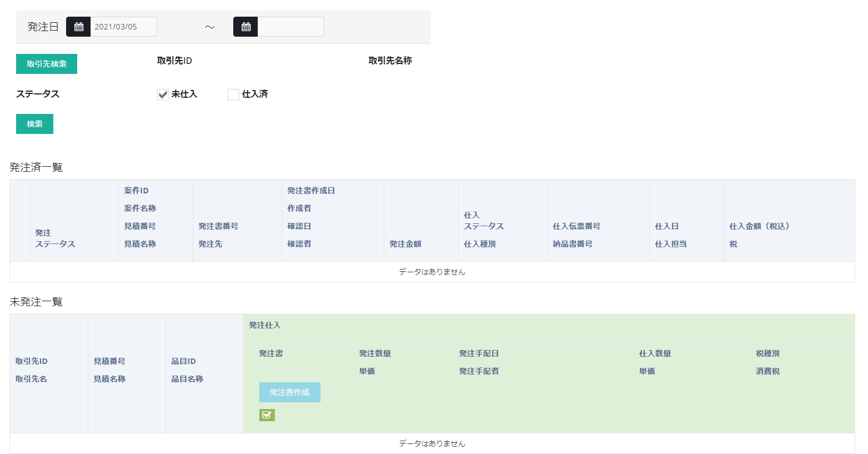Select the 発注金額 column header
This screenshot has width=868, height=454.
point(405,244)
